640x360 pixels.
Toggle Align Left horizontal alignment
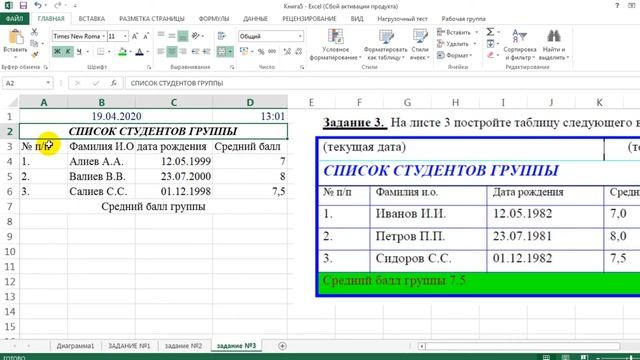(161, 51)
